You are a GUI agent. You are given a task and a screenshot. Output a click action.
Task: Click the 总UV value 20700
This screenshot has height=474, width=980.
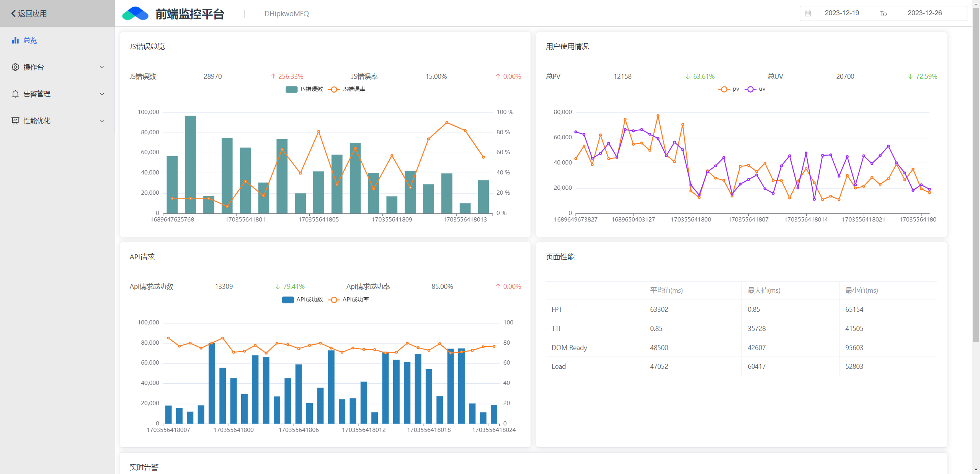[845, 77]
